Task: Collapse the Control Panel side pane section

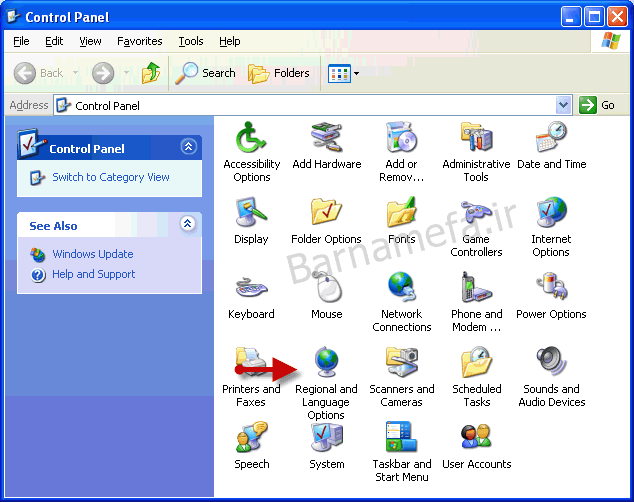Action: [188, 147]
